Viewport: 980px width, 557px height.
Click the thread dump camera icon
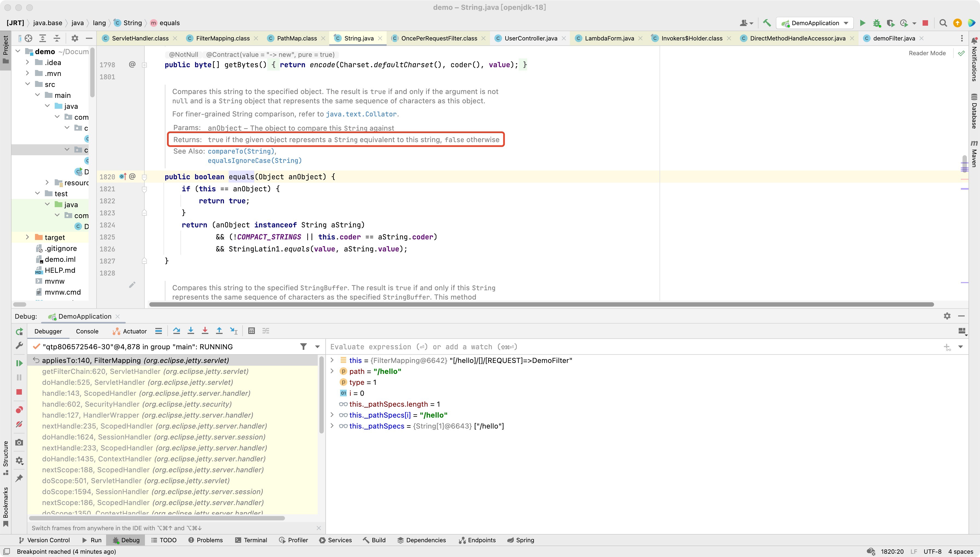(19, 442)
